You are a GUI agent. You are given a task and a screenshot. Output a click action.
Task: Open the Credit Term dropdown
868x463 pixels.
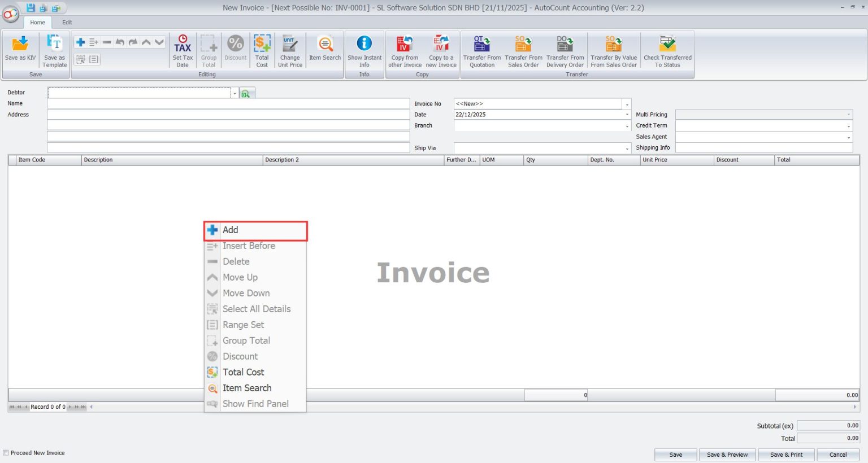coord(848,125)
